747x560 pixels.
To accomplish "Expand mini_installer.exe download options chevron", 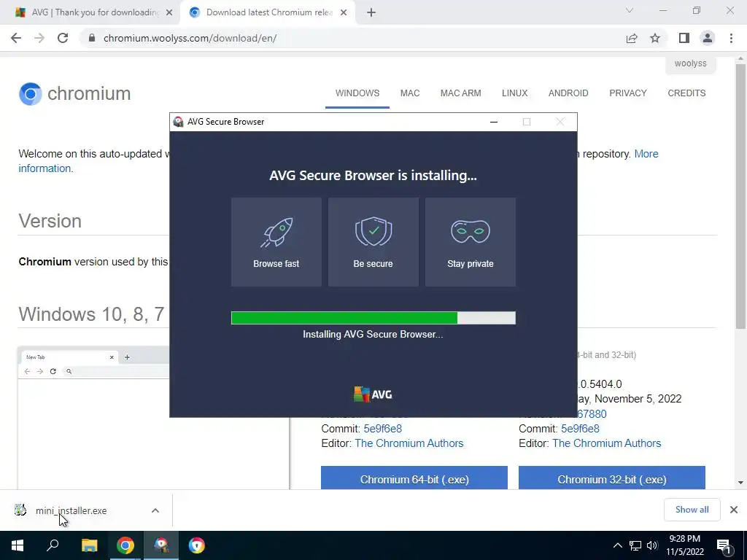I will click(x=155, y=510).
